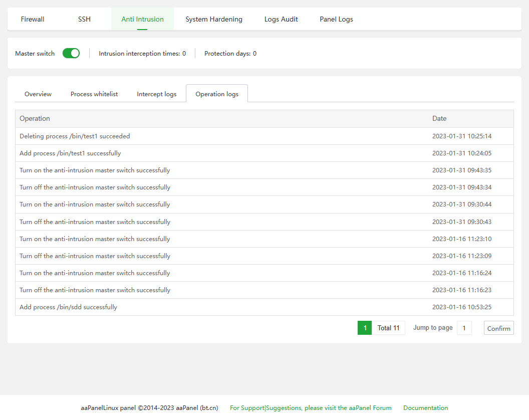Show the Intercept logs sub-tab

pyautogui.click(x=157, y=94)
